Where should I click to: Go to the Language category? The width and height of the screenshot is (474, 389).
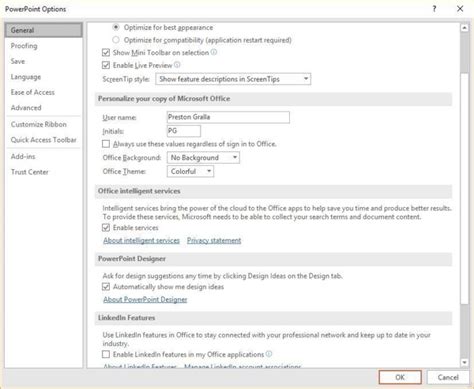point(26,77)
